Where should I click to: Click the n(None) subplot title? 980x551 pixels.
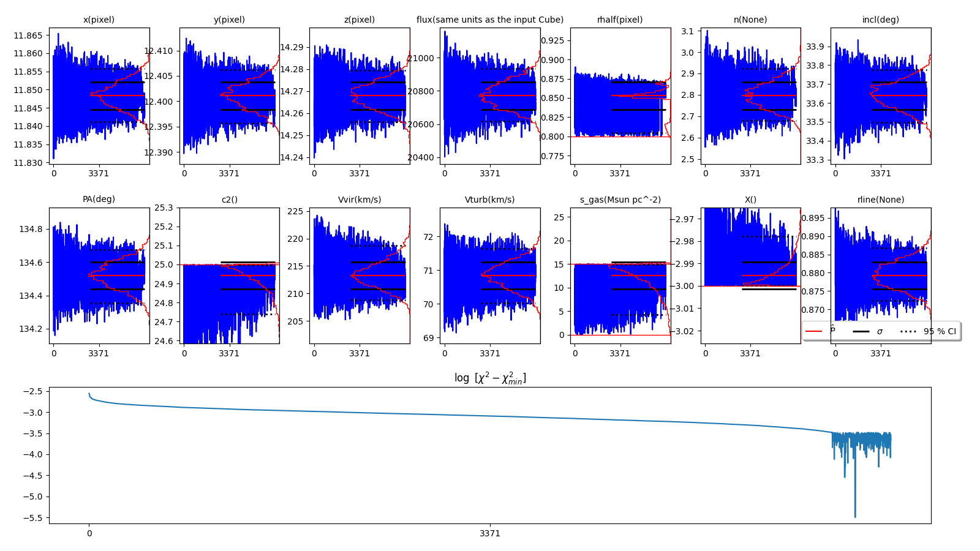(x=750, y=20)
